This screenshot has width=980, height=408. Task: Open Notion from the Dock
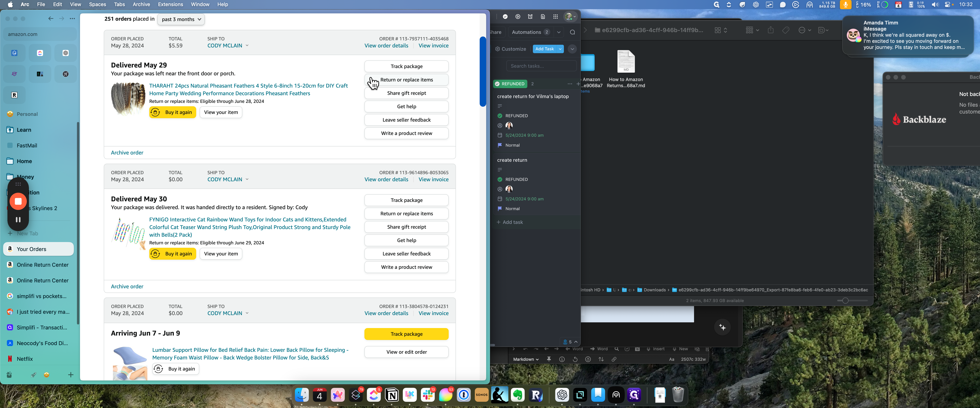(x=392, y=395)
